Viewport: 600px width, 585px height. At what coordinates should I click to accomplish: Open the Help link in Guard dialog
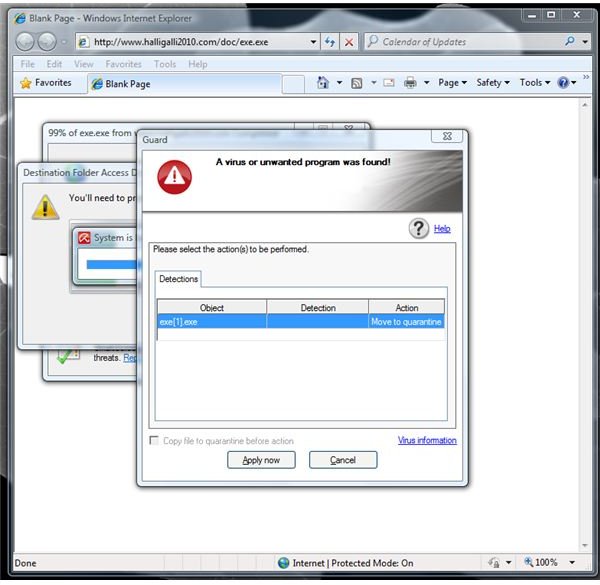[442, 229]
